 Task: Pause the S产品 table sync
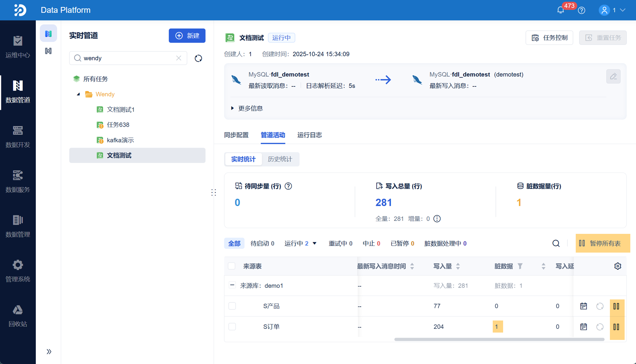click(x=617, y=306)
